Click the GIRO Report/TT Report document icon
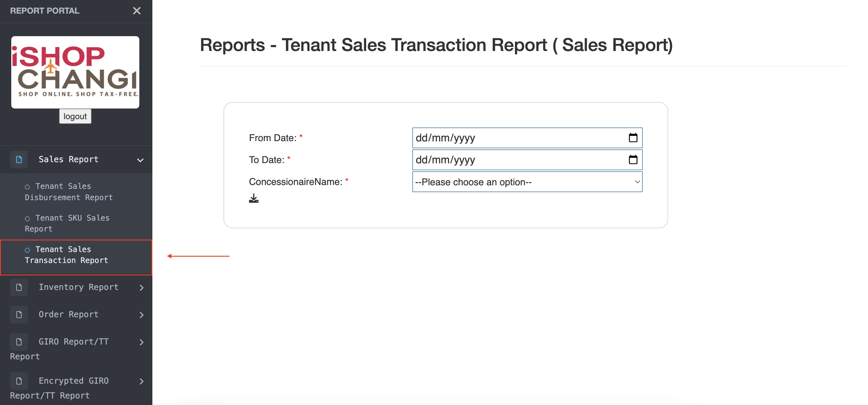Image resolution: width=868 pixels, height=405 pixels. 19,342
